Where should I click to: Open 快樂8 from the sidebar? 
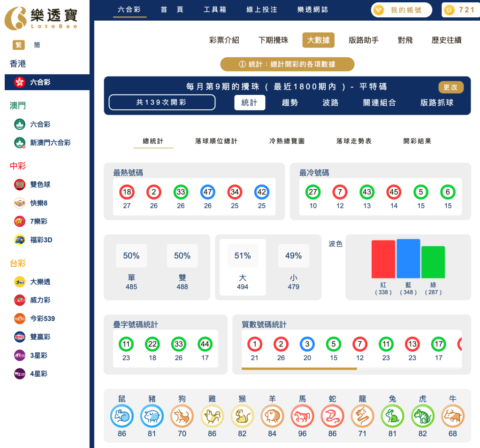(19, 203)
